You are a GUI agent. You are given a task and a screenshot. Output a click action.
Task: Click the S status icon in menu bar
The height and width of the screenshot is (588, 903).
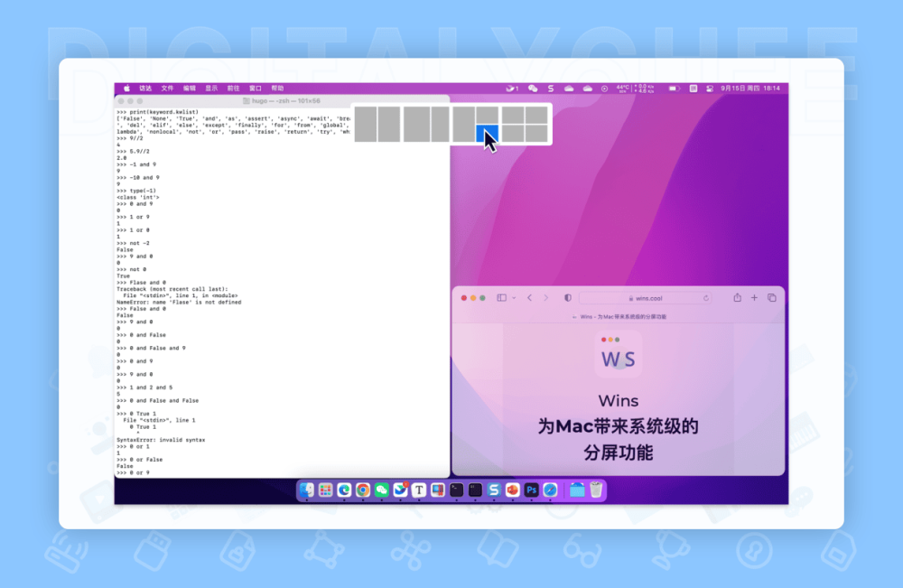pyautogui.click(x=551, y=89)
